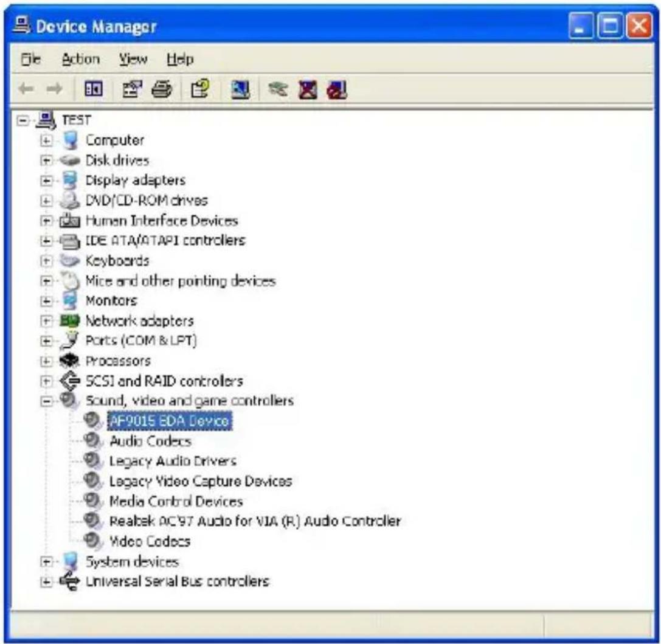661x644 pixels.
Task: Scan for hardware changes toolbar icon
Action: (240, 89)
